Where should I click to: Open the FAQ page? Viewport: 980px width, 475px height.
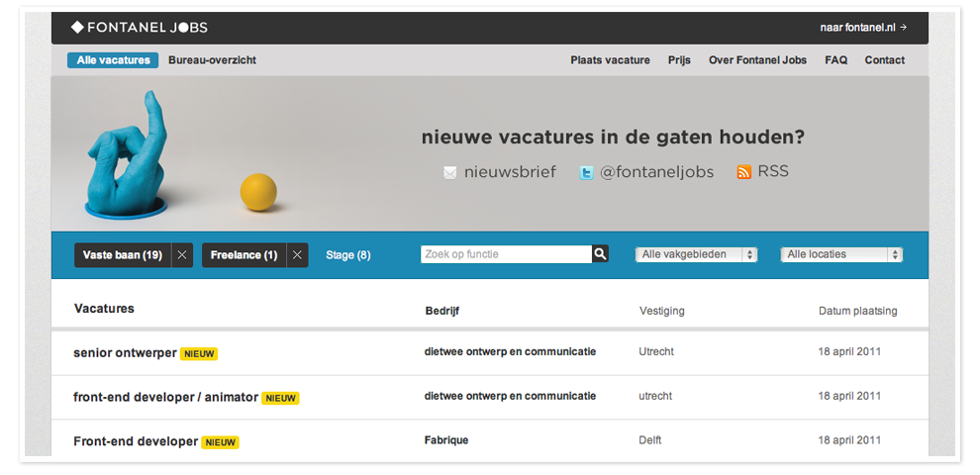pos(836,60)
